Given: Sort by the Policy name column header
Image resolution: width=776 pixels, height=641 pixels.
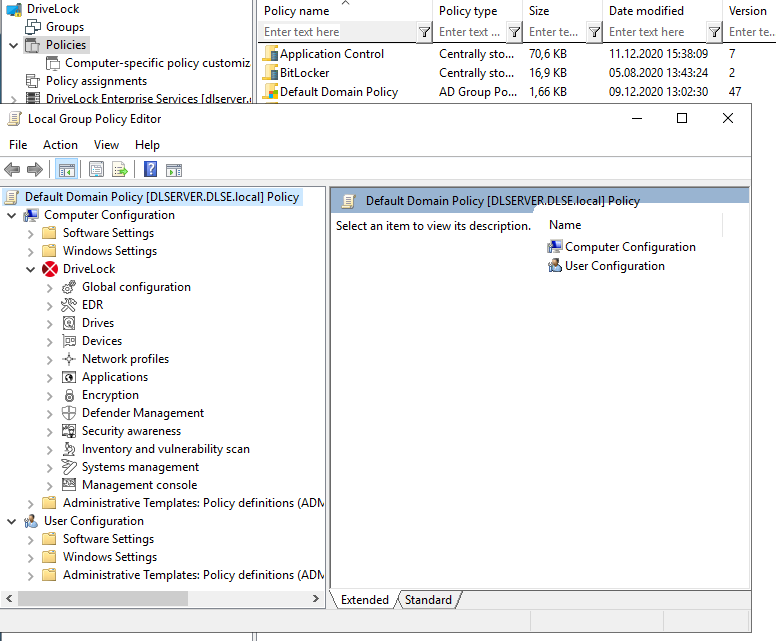Looking at the screenshot, I should (345, 11).
